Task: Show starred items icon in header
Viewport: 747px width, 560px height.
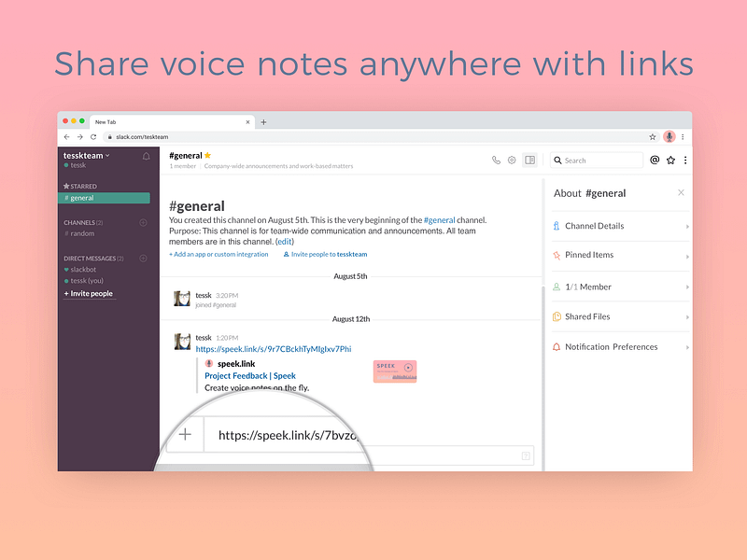Action: [670, 161]
